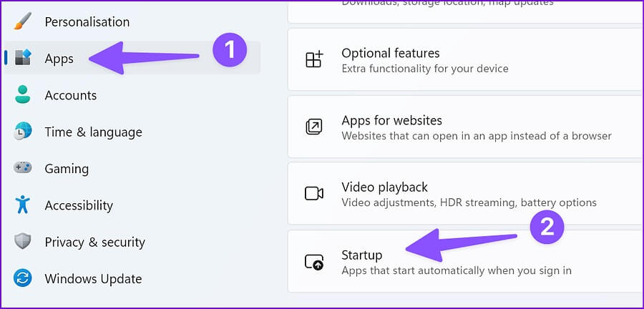
Task: Click the Windows Update sync arrows icon
Action: point(23,279)
